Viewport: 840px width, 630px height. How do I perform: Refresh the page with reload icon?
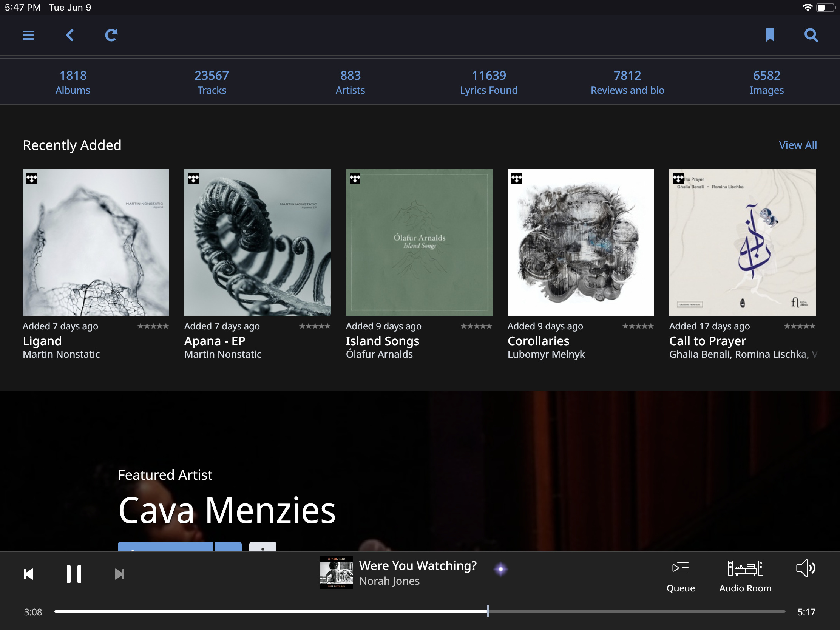coord(111,36)
